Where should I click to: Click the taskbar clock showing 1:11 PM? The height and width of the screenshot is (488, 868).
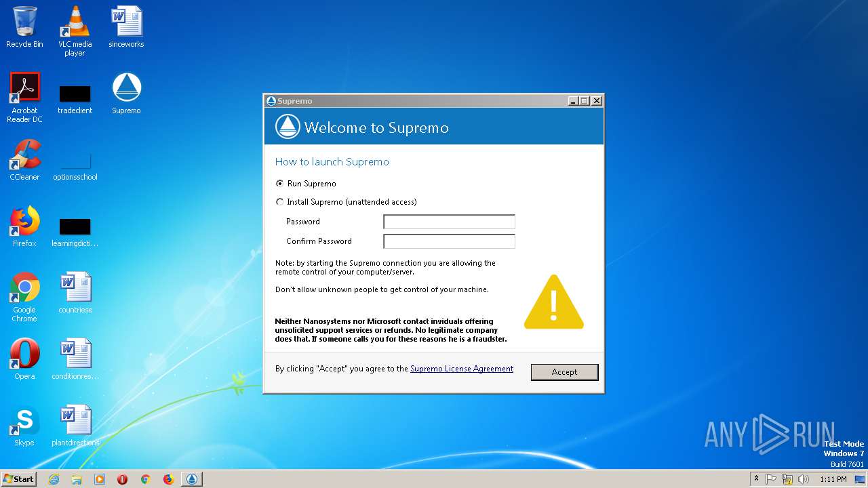click(x=833, y=479)
